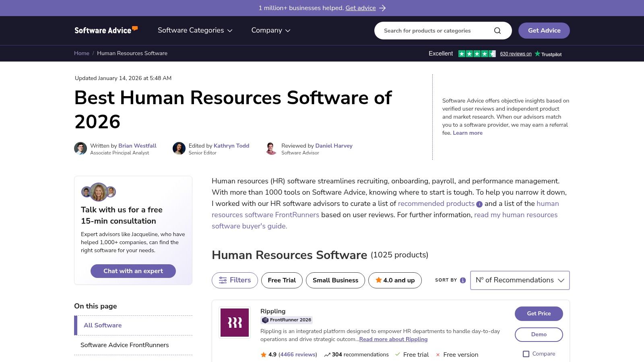Image resolution: width=644 pixels, height=362 pixels.
Task: Click the info icon after recommended products
Action: tap(479, 204)
